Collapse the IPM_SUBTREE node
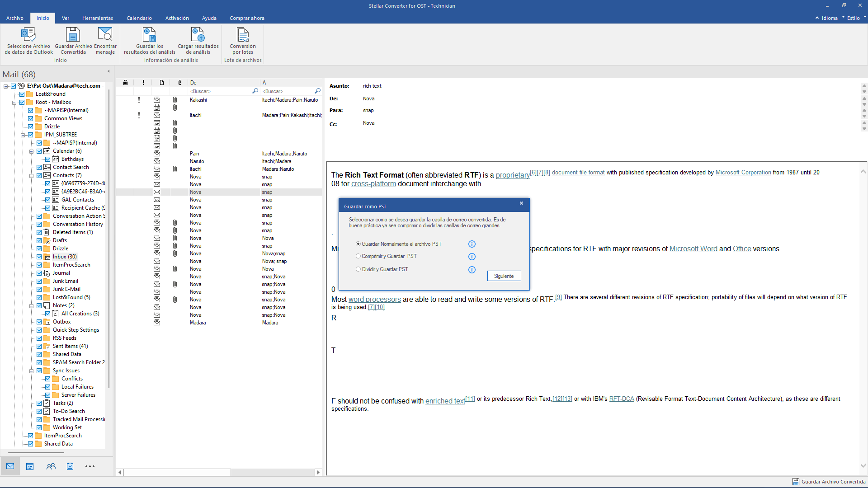 tap(23, 135)
